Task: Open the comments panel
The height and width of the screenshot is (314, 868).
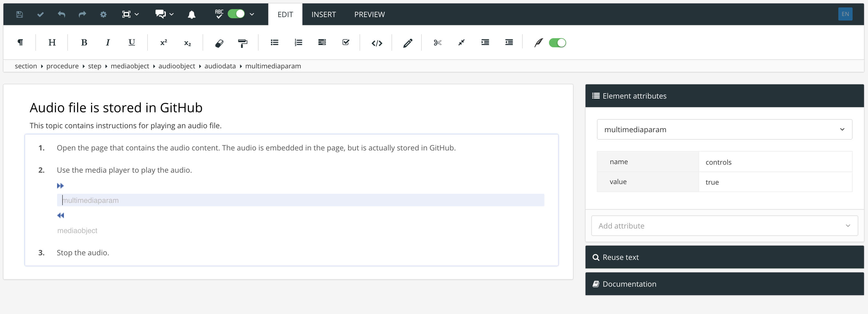Action: click(x=160, y=14)
